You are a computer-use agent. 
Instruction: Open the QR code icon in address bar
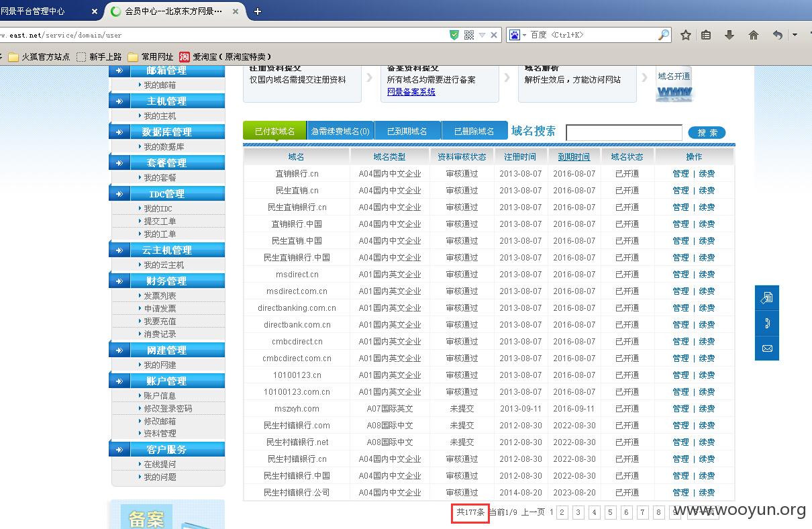point(469,35)
